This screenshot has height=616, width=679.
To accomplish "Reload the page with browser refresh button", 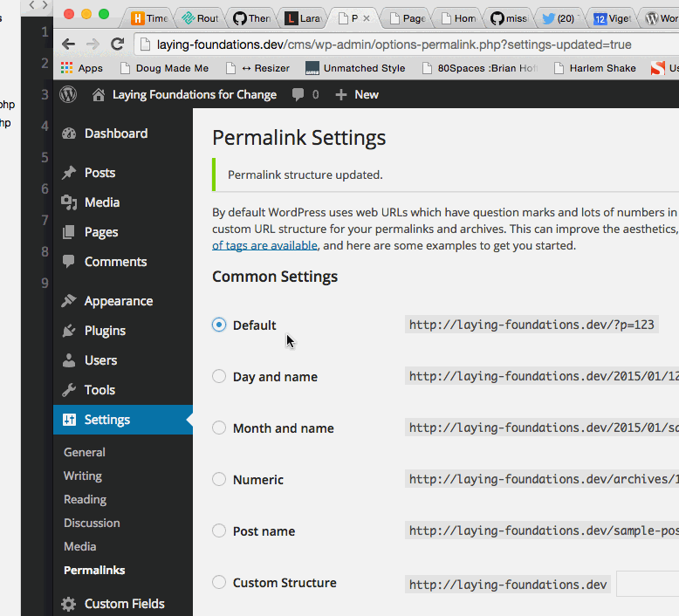I will point(117,44).
